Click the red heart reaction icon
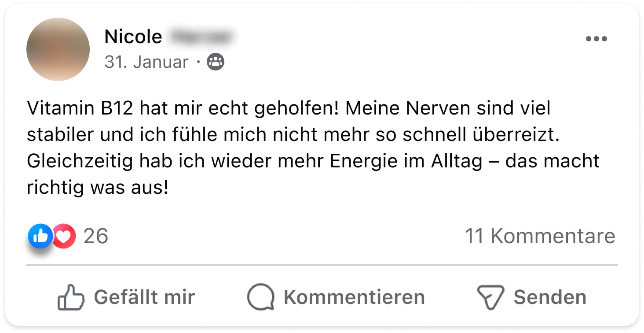 [x=65, y=237]
